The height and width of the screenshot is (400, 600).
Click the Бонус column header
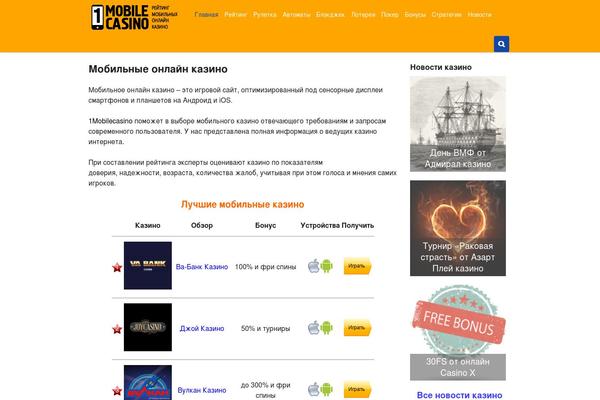pos(266,225)
